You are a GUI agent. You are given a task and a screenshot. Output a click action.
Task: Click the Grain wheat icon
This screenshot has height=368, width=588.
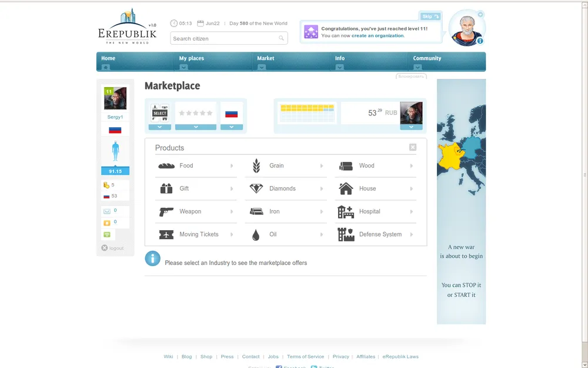[256, 165]
